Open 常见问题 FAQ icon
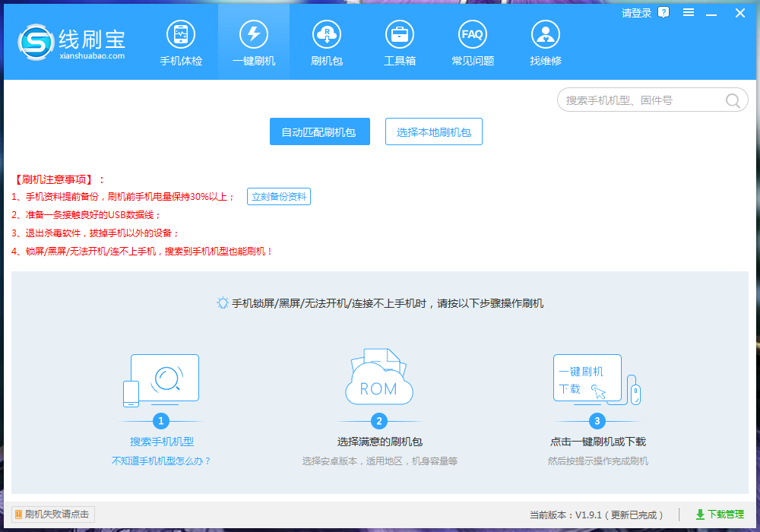 473,34
